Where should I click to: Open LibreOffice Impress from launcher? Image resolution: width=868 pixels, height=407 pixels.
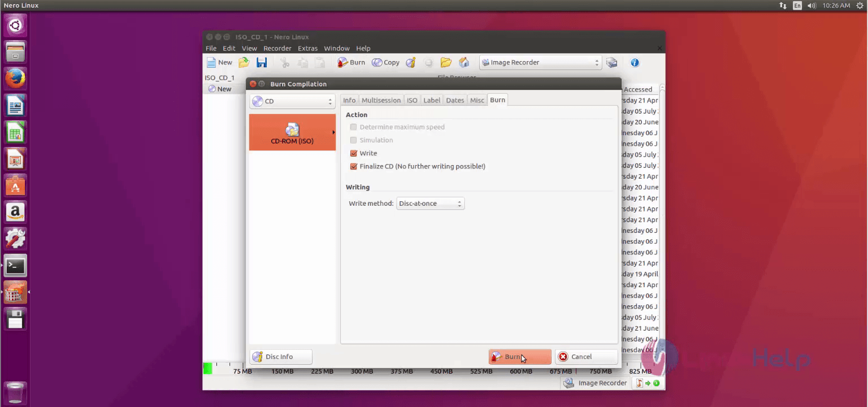[15, 159]
